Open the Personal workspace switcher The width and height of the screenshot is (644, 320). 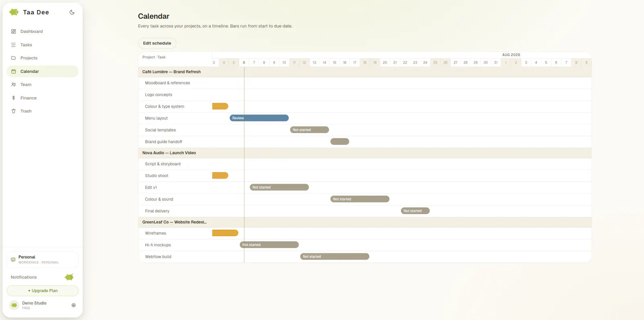43,260
